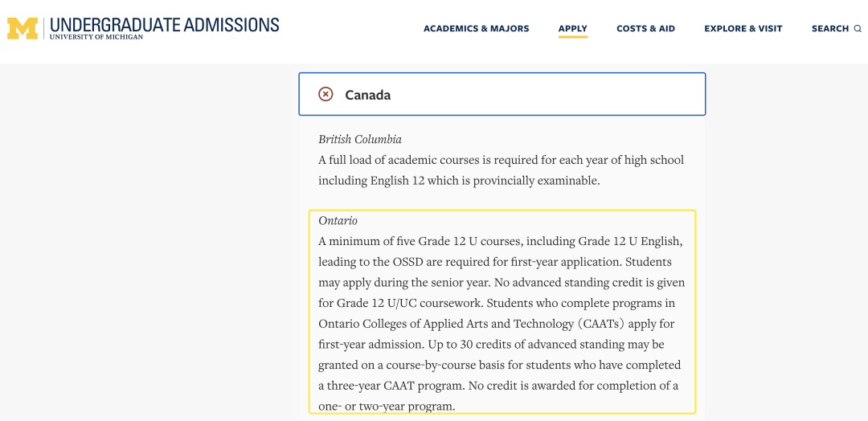Open the Explore & Visit menu

(x=743, y=29)
